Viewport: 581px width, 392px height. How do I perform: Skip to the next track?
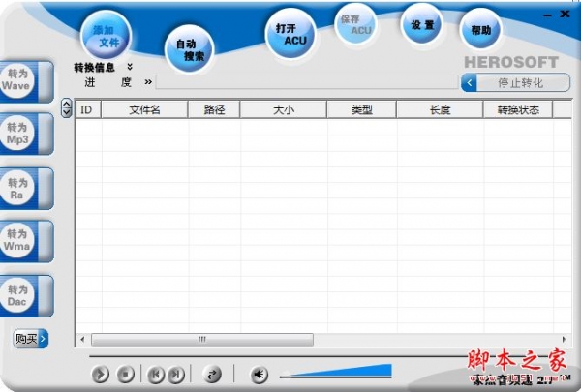[x=176, y=375]
